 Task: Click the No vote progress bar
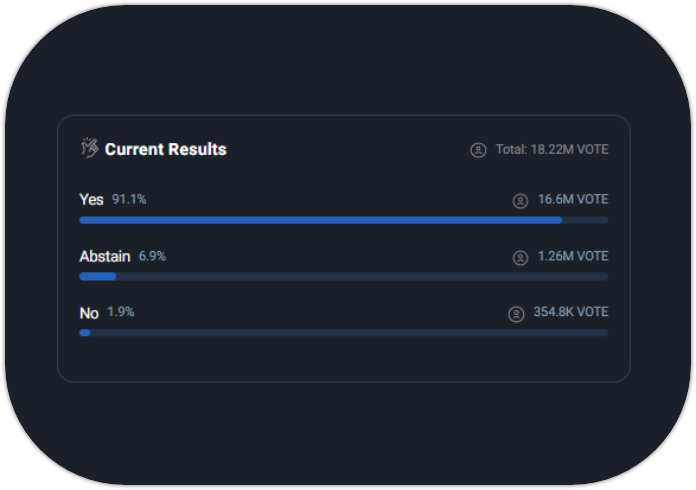[343, 332]
